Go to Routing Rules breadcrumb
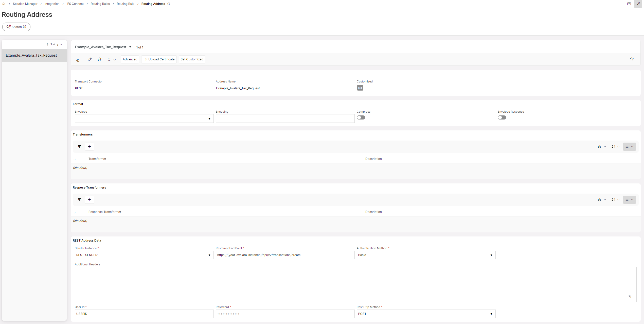Image resolution: width=644 pixels, height=324 pixels. pos(100,4)
